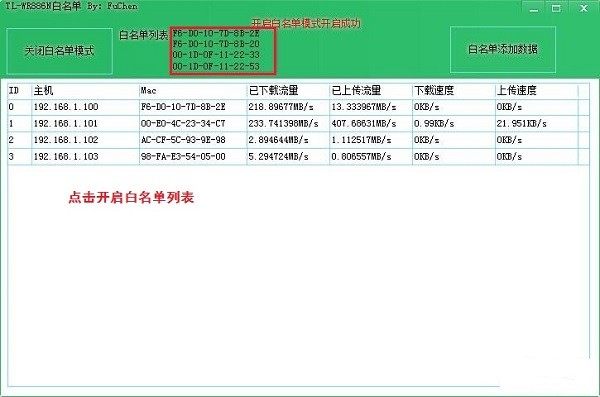Click the 关闭白名单模式 button
This screenshot has width=600, height=397.
[x=59, y=51]
